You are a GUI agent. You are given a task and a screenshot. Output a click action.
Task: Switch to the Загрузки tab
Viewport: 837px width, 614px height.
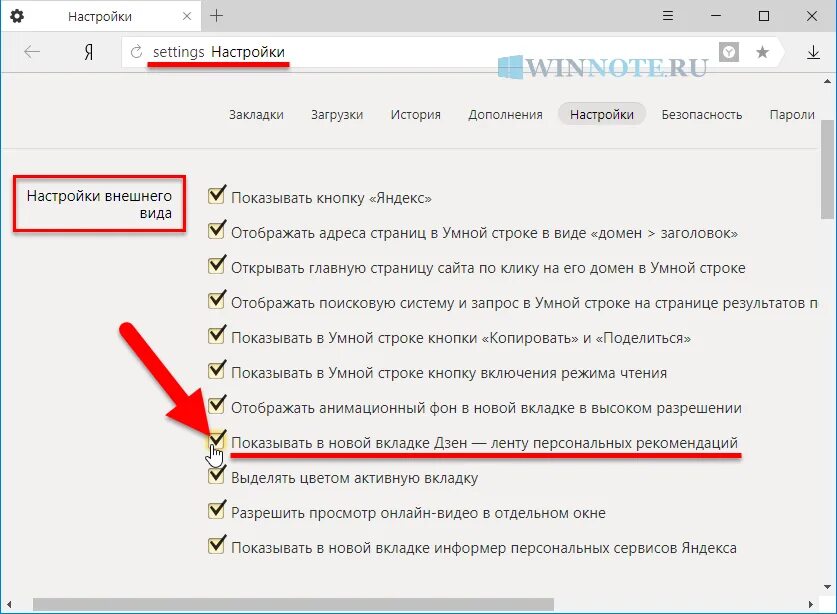point(337,115)
